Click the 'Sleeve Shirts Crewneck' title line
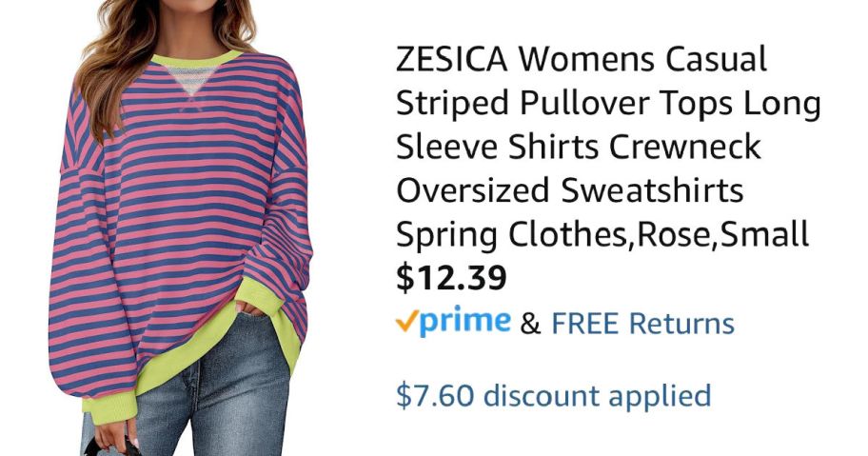The height and width of the screenshot is (456, 868). click(x=579, y=148)
